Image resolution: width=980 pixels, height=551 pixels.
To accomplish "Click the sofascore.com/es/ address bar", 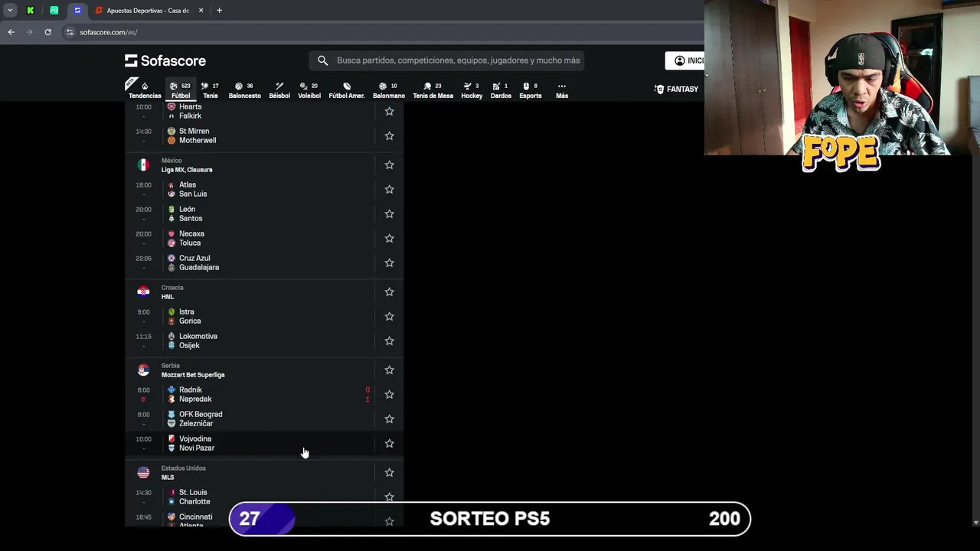I will point(109,32).
